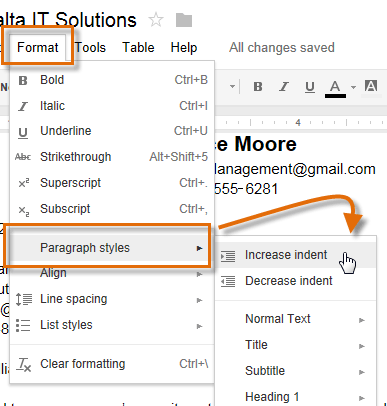This screenshot has width=387, height=406.
Task: Click the Moore heading in document
Action: coord(265,144)
